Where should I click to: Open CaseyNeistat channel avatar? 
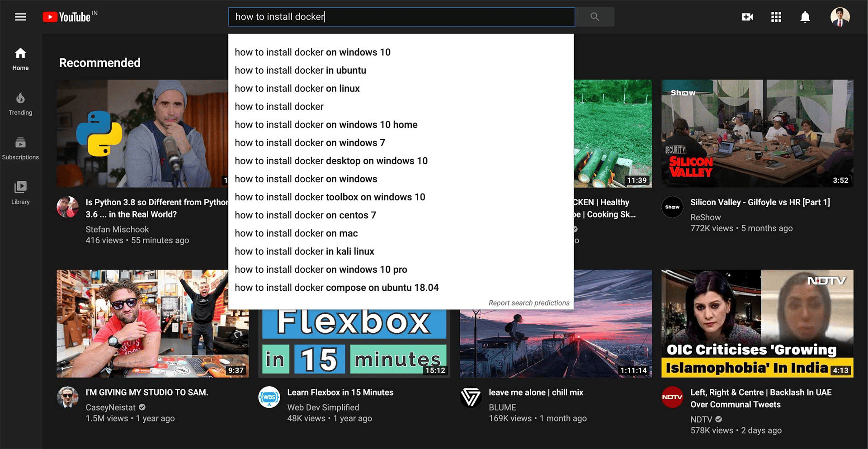click(x=67, y=397)
